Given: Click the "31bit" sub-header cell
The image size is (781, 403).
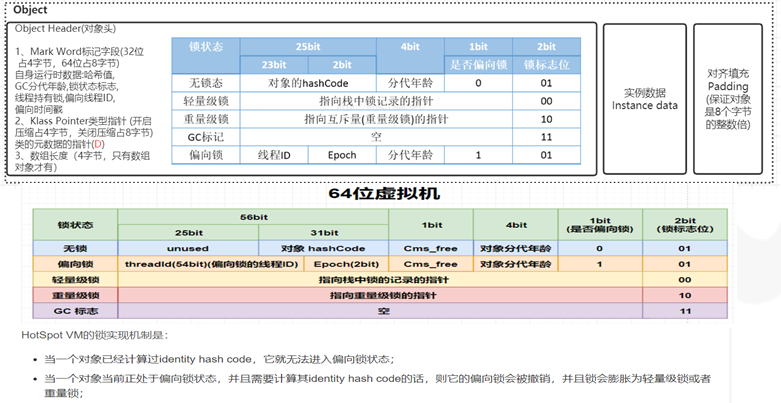Looking at the screenshot, I should (x=324, y=233).
